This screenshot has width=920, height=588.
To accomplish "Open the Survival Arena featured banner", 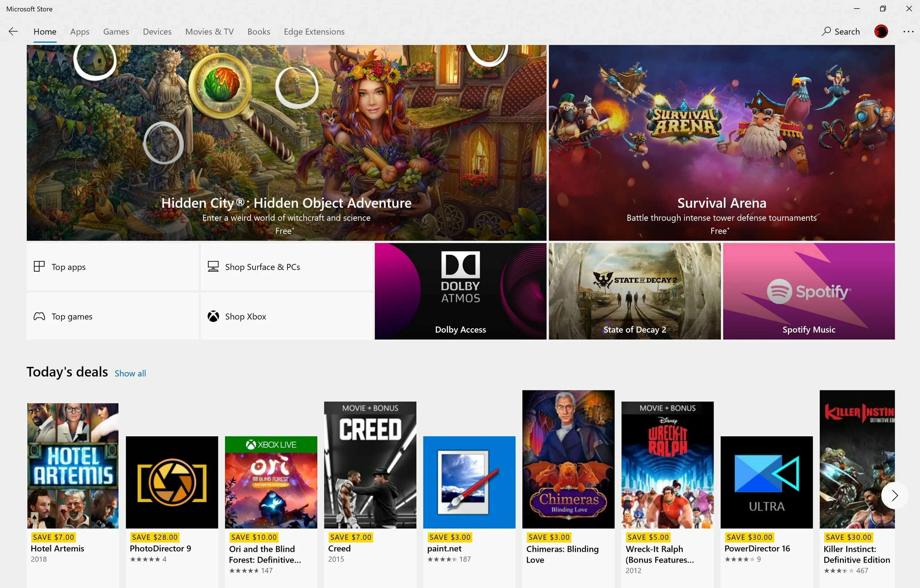I will [x=722, y=142].
